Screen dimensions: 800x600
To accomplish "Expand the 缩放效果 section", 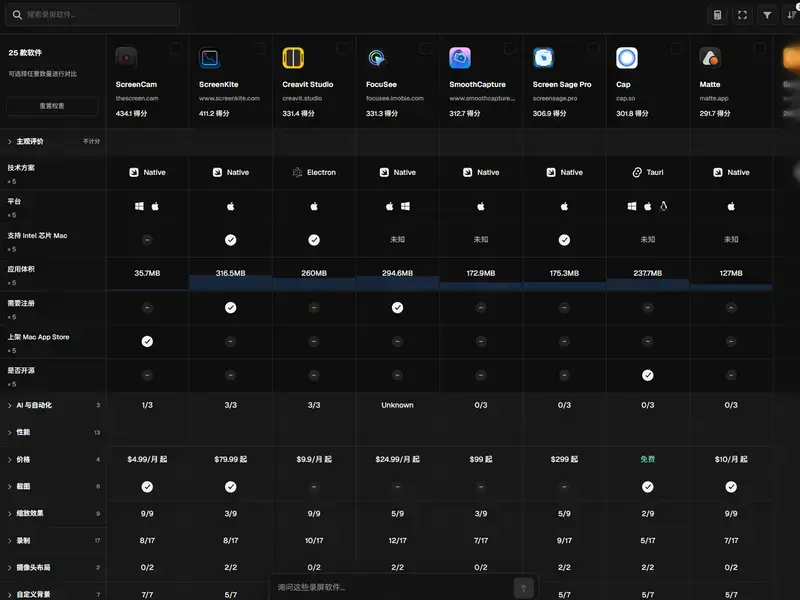I will point(53,513).
